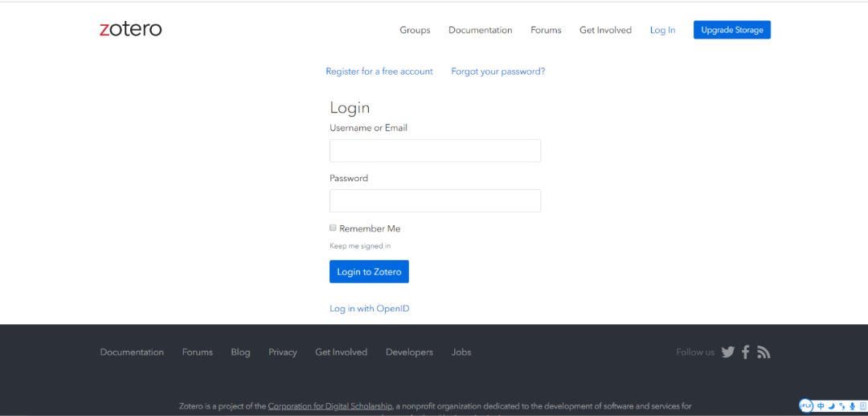Start voice input via microphone icon
The height and width of the screenshot is (416, 868).
point(853,406)
